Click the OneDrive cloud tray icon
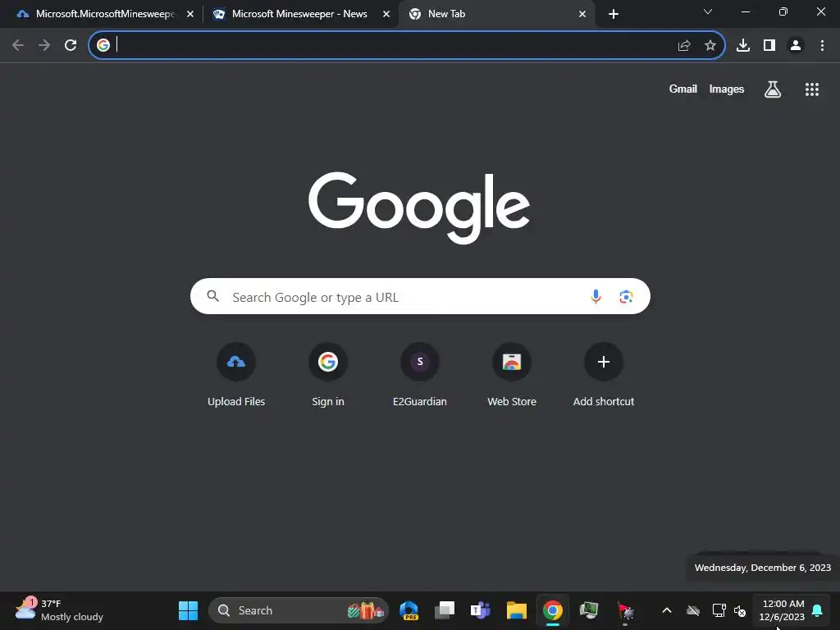Screen dimensions: 840x630 (x=693, y=610)
